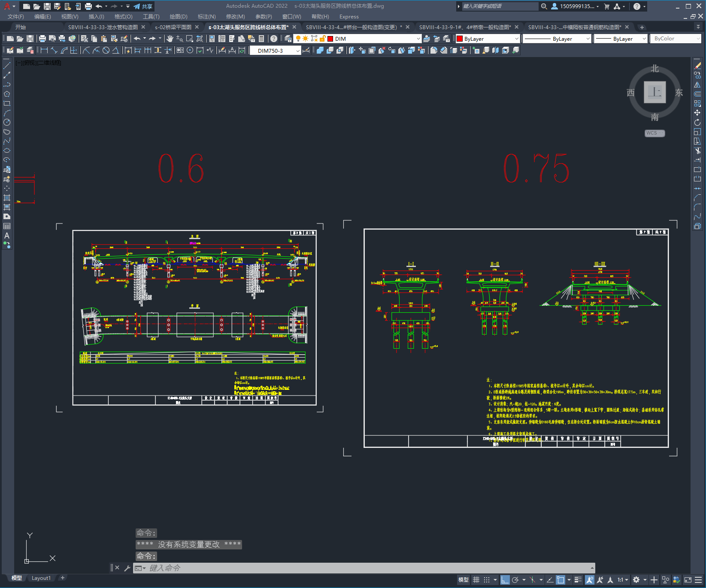Viewport: 706px width, 588px height.
Task: Select the Angular dimension tool
Action: 115,50
